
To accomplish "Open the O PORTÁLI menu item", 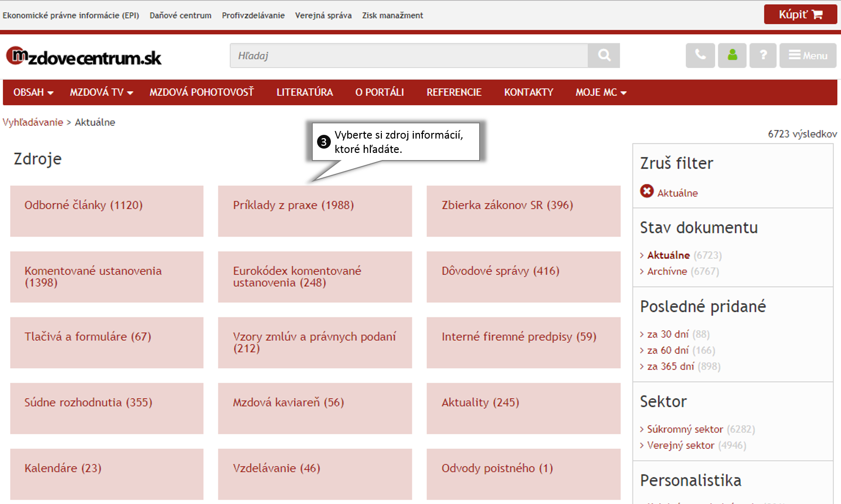I will (379, 92).
